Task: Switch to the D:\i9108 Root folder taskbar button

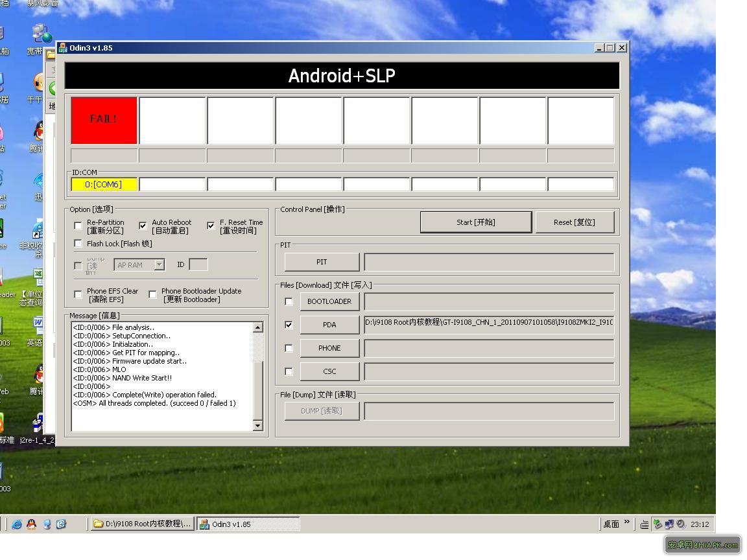Action: [x=143, y=524]
